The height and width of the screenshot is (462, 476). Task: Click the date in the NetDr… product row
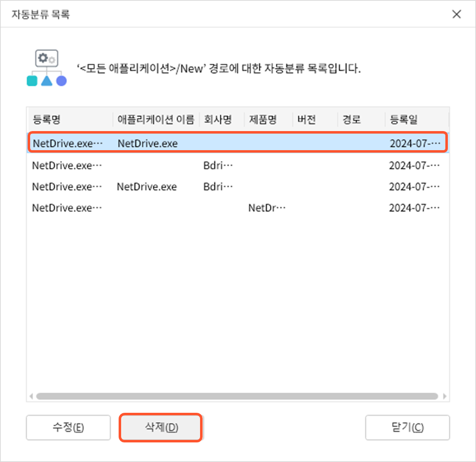click(414, 208)
